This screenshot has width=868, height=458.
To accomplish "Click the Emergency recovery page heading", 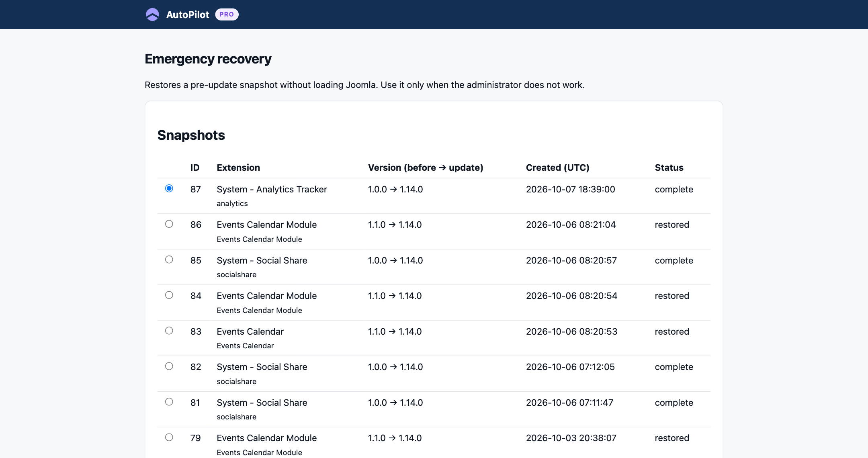I will coord(208,59).
